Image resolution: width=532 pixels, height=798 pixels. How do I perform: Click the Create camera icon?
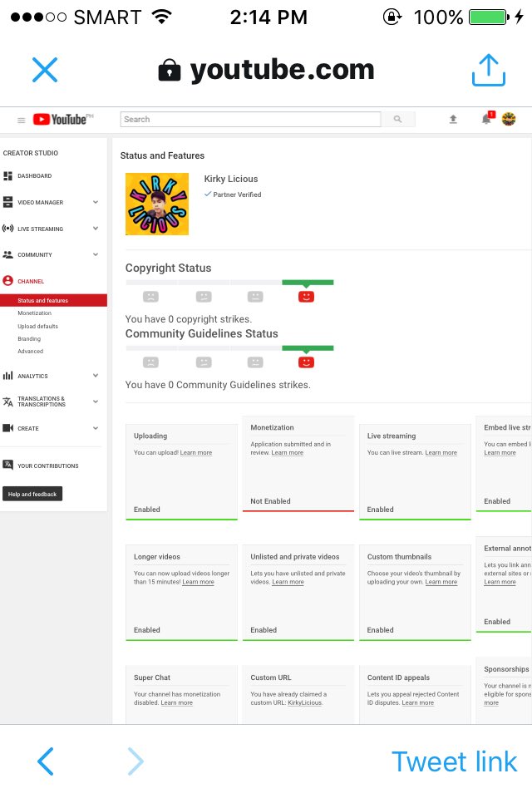7,428
